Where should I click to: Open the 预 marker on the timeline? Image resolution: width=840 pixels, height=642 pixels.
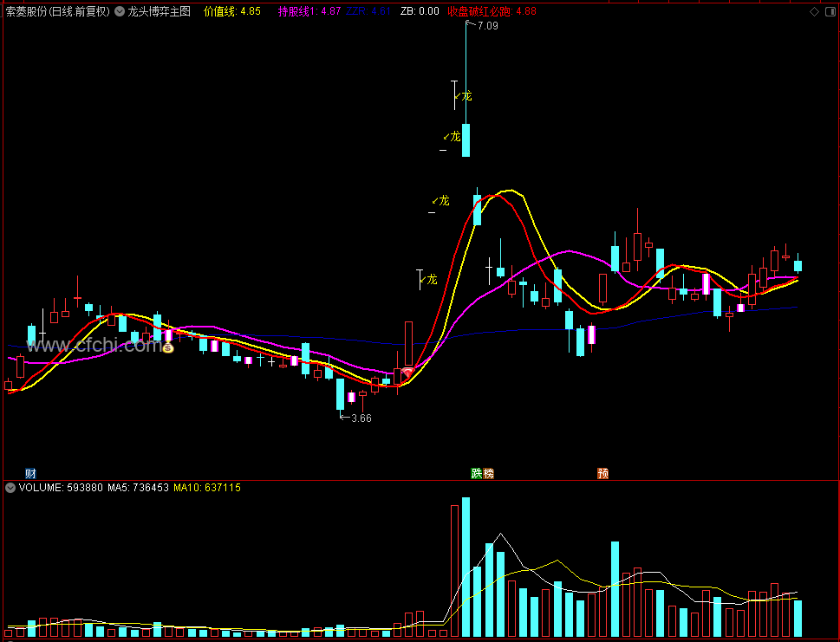tap(602, 473)
